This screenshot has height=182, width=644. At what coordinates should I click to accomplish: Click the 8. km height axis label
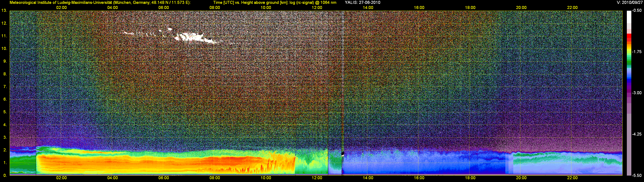pos(5,74)
